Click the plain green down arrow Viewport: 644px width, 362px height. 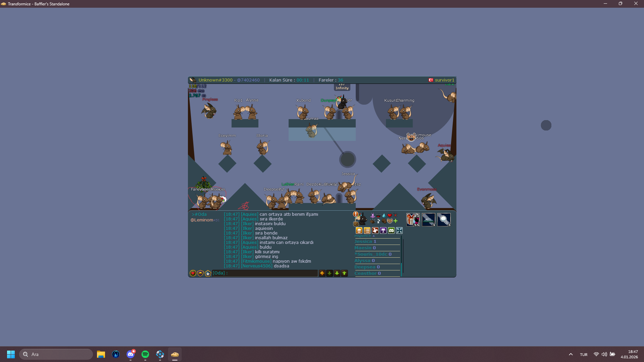(x=337, y=273)
